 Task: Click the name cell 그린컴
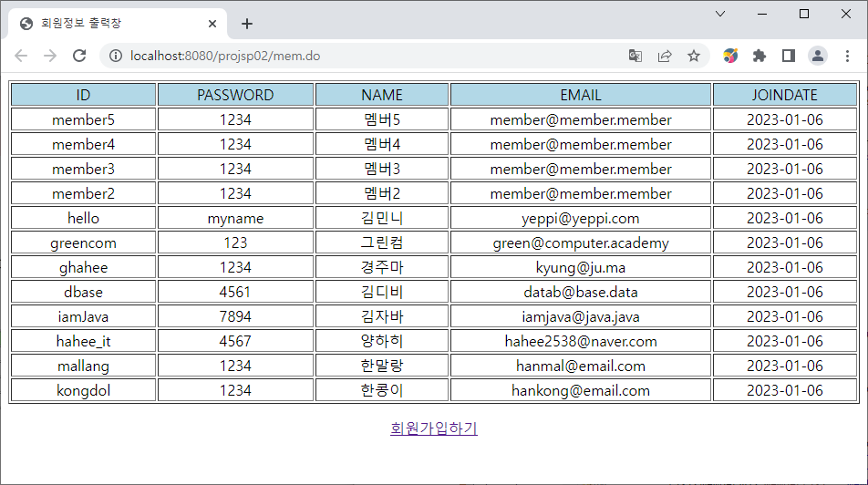point(382,242)
